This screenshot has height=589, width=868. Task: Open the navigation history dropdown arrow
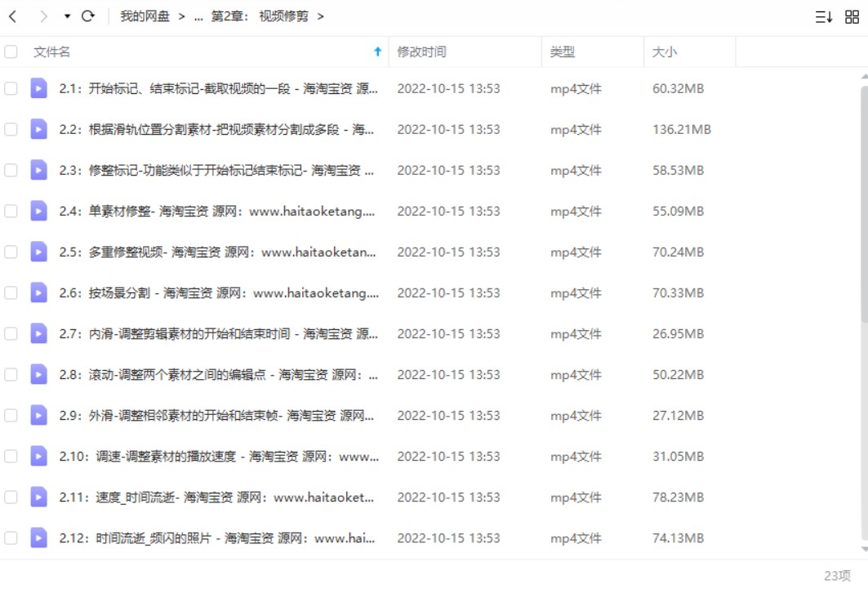(67, 16)
